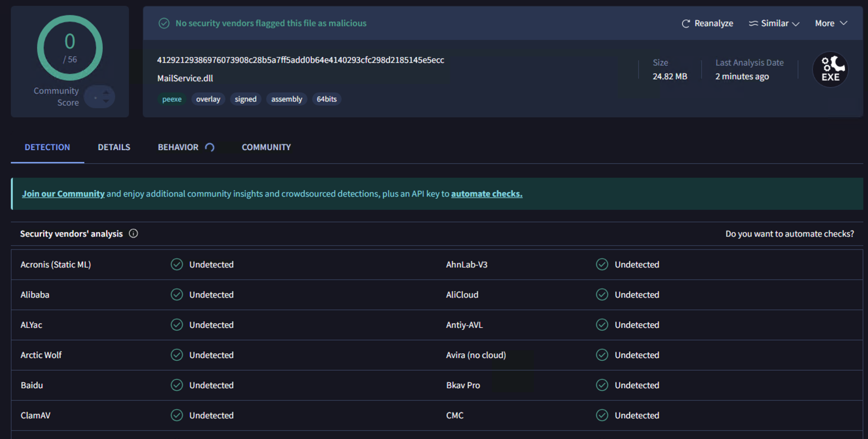Image resolution: width=868 pixels, height=439 pixels.
Task: Downvote using the community score down arrow
Action: click(x=106, y=101)
